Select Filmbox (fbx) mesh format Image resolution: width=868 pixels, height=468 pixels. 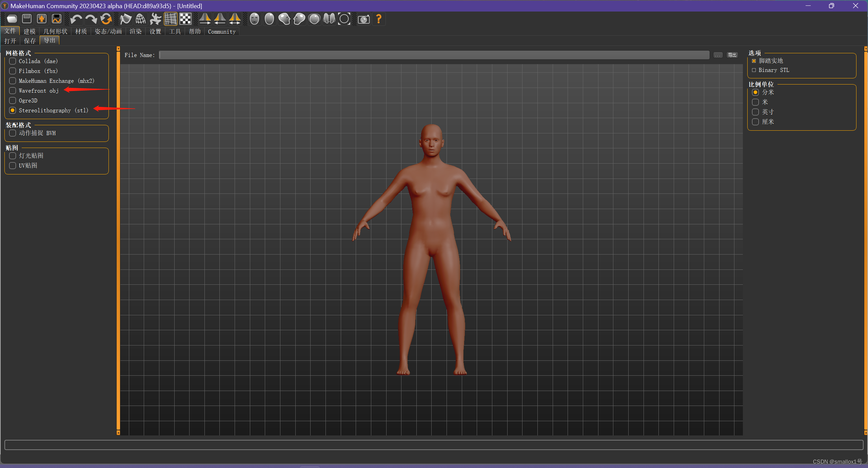[34, 71]
